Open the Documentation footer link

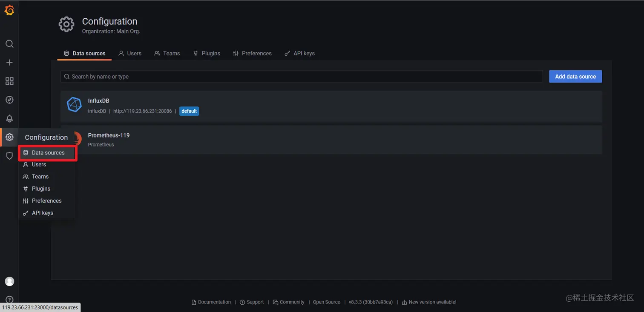click(211, 302)
